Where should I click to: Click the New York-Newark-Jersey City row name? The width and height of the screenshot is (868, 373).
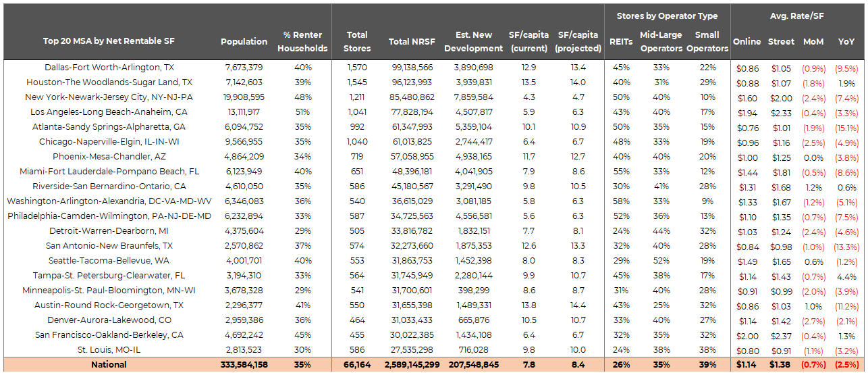[x=109, y=97]
